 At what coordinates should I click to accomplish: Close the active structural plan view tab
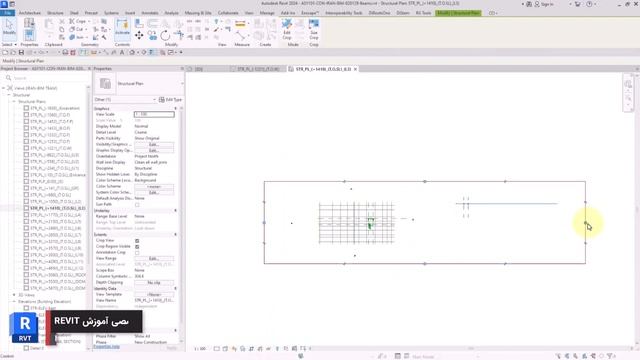pyautogui.click(x=356, y=69)
